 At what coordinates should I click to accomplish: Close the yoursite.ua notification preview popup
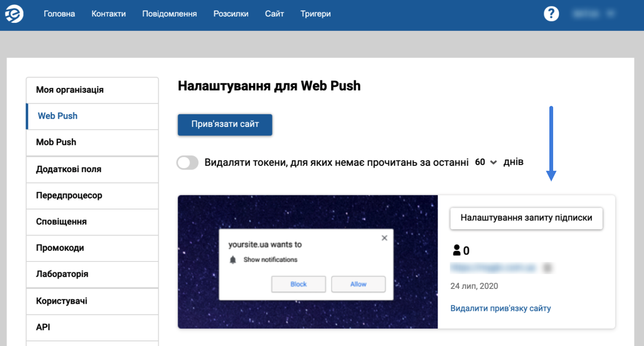(384, 238)
